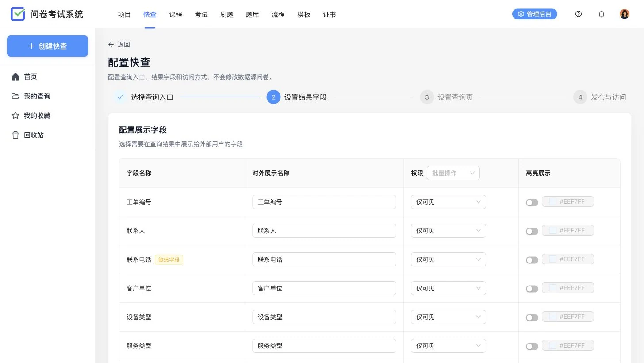Image resolution: width=644 pixels, height=363 pixels.
Task: Click the 敏感字段 tag
Action: click(x=169, y=260)
